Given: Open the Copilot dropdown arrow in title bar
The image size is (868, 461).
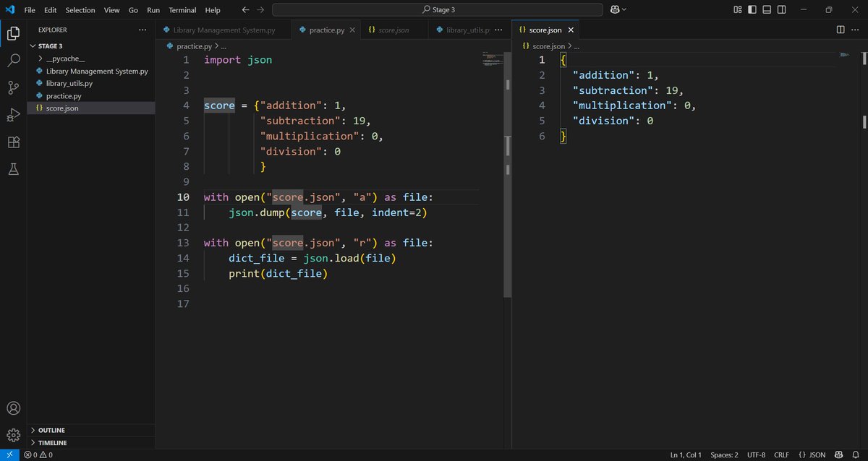Looking at the screenshot, I should (624, 10).
